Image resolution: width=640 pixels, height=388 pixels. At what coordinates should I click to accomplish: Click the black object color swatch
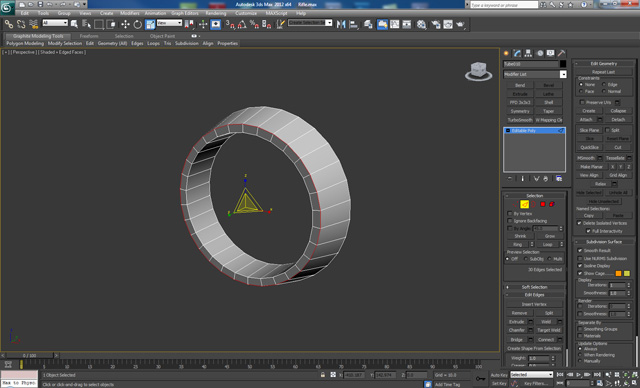tap(563, 64)
